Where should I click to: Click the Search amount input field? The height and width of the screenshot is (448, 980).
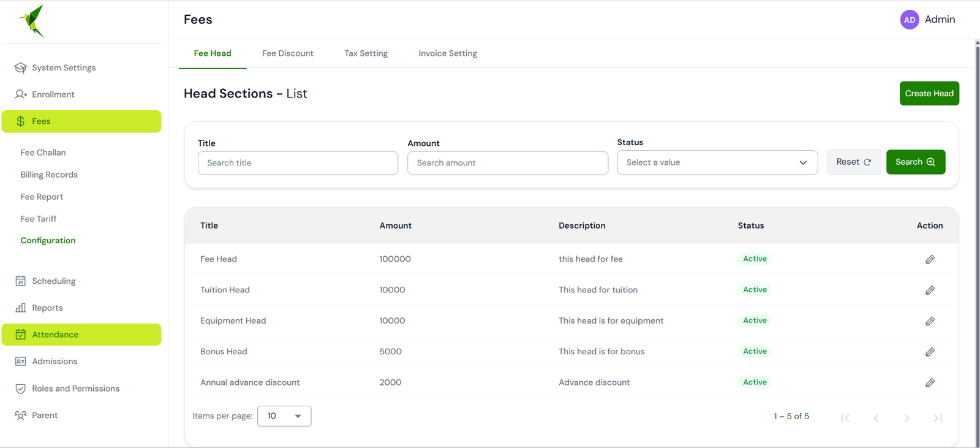[x=508, y=163]
